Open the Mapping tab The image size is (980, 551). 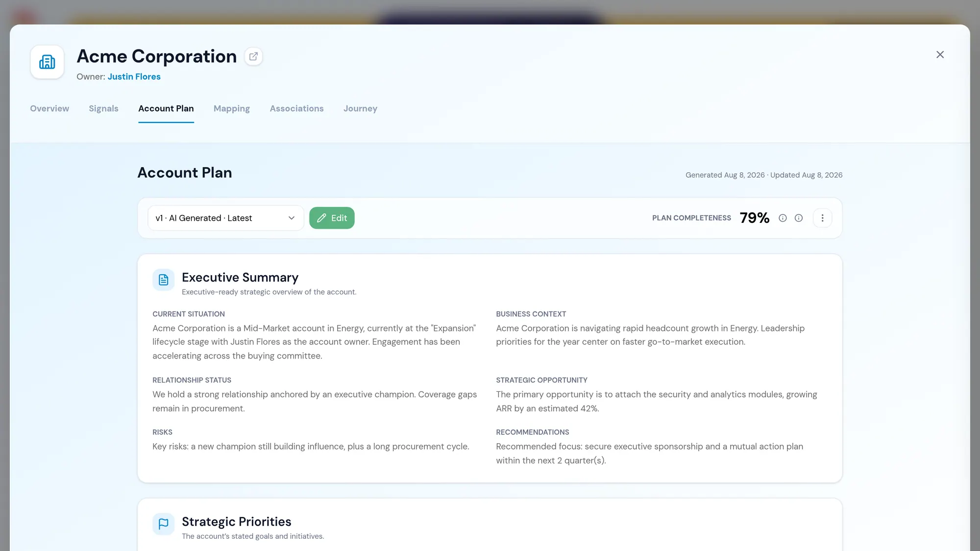click(232, 108)
